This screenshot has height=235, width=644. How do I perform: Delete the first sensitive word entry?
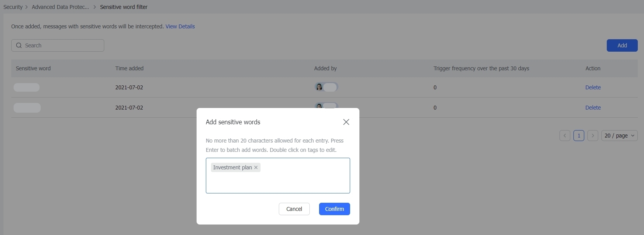point(593,87)
